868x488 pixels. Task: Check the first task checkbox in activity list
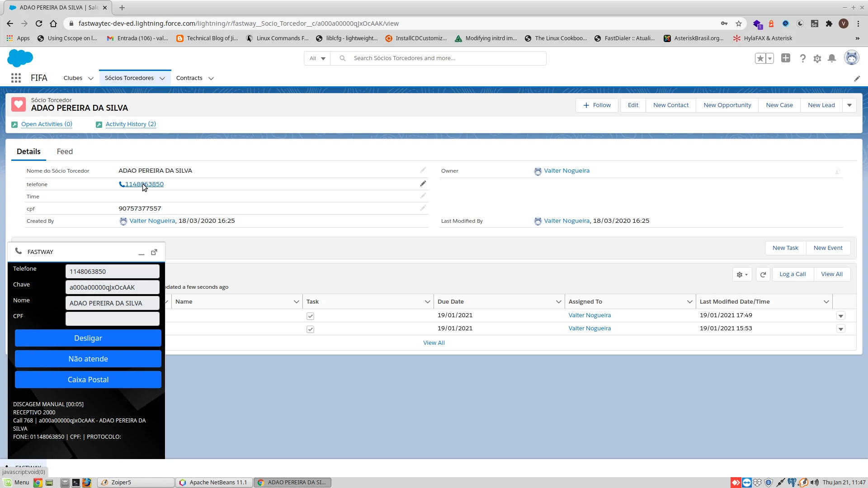click(311, 316)
